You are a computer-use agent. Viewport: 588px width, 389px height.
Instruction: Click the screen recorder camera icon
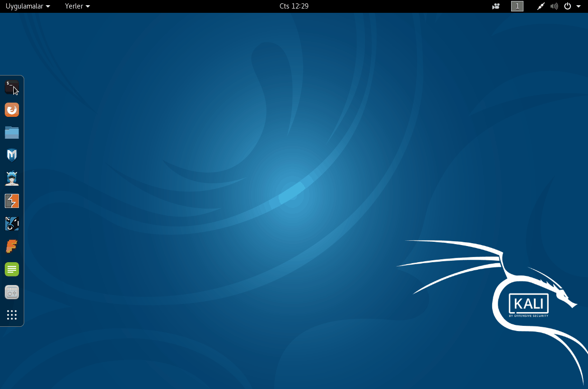(x=496, y=6)
